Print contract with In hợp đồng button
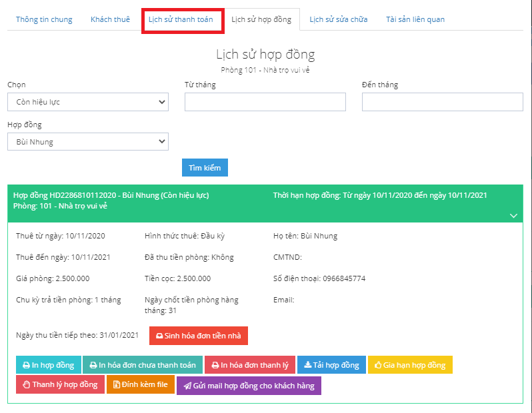This screenshot has width=532, height=413. pos(48,365)
